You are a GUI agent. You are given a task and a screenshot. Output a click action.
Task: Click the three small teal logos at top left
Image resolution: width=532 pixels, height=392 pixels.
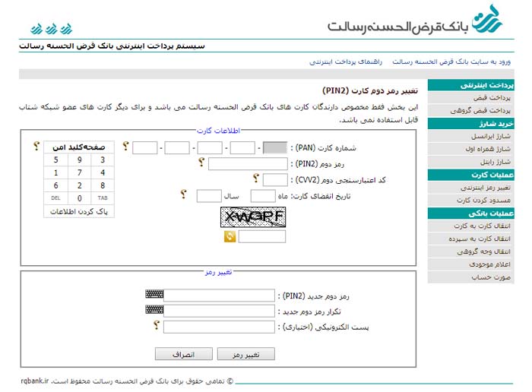pos(52,29)
